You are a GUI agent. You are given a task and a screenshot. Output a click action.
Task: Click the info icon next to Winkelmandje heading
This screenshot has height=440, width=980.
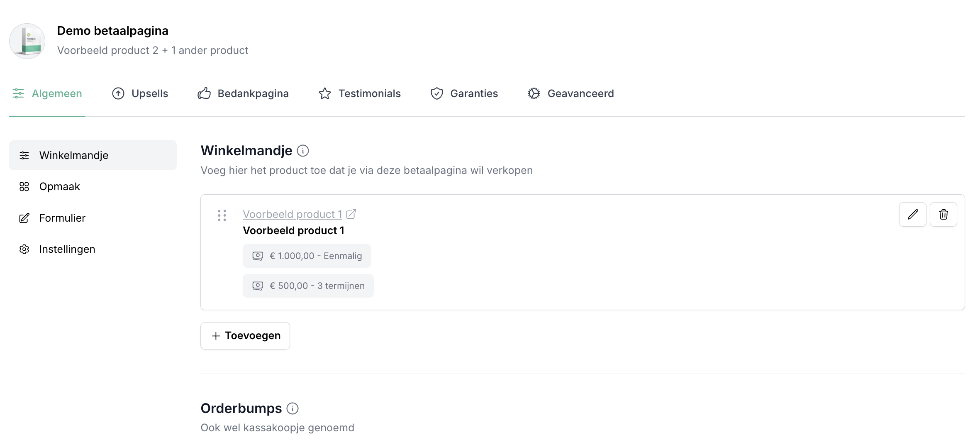[x=303, y=151]
